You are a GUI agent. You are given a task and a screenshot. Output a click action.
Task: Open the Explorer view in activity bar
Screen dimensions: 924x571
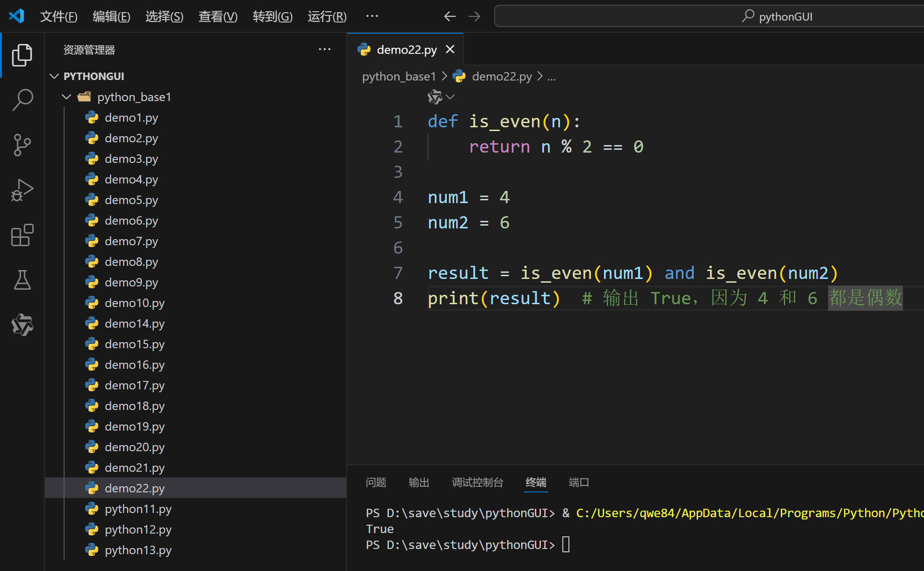pyautogui.click(x=22, y=55)
